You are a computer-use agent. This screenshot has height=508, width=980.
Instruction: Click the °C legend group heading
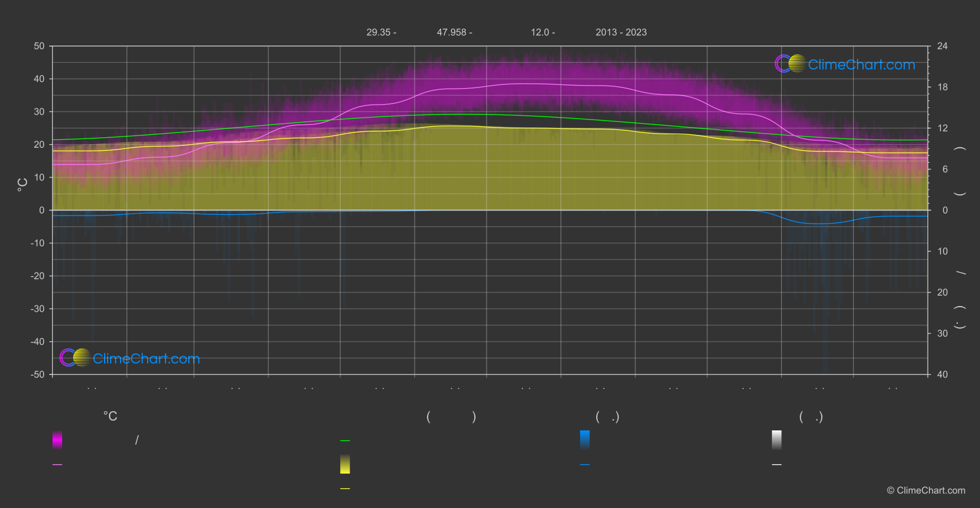110,417
